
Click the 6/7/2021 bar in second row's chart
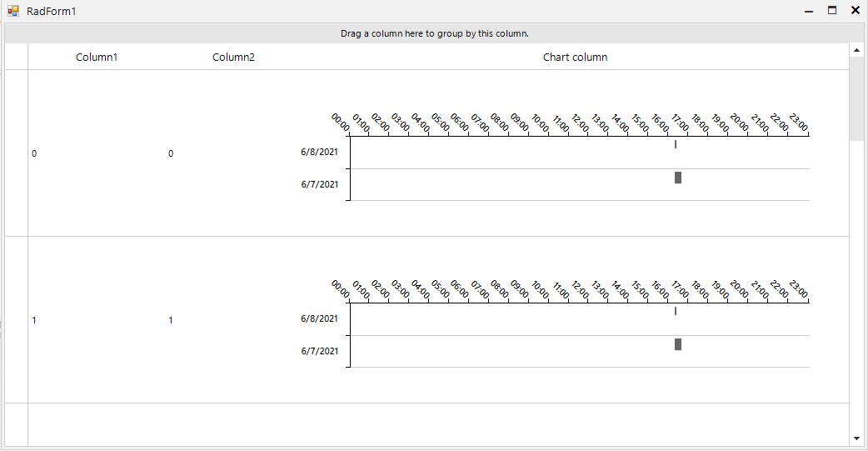[678, 344]
